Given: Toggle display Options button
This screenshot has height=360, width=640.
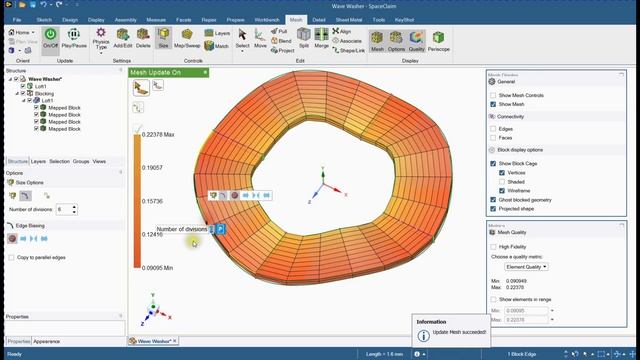Looking at the screenshot, I should coord(396,41).
